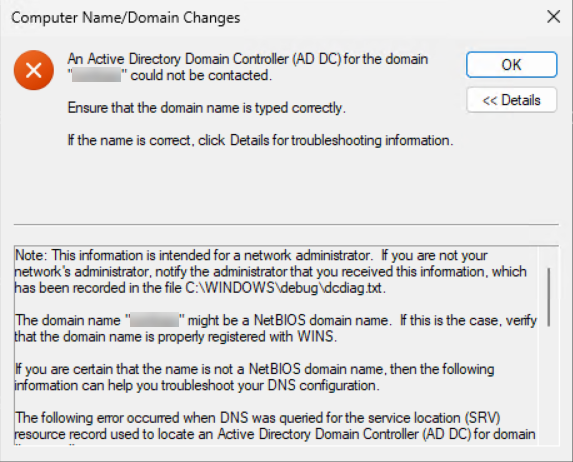The width and height of the screenshot is (573, 462).
Task: Click 'Note: This information is intended' line
Action: [x=251, y=255]
